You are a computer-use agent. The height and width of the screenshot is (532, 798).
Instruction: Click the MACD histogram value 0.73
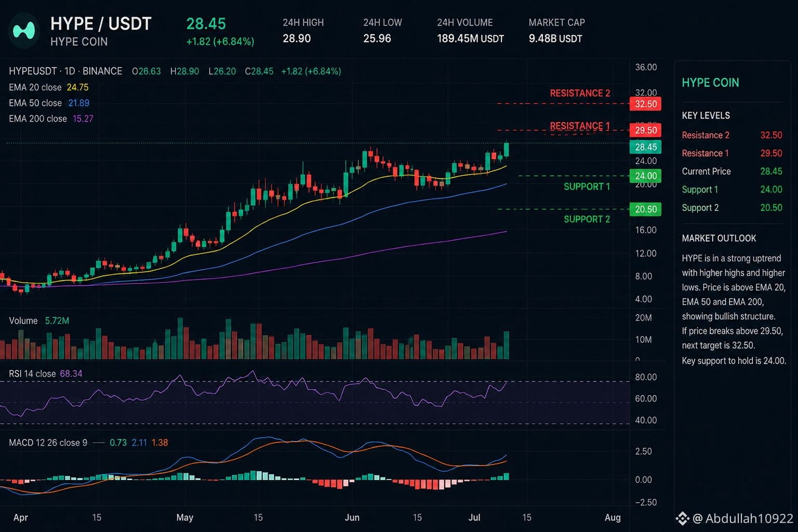click(118, 443)
